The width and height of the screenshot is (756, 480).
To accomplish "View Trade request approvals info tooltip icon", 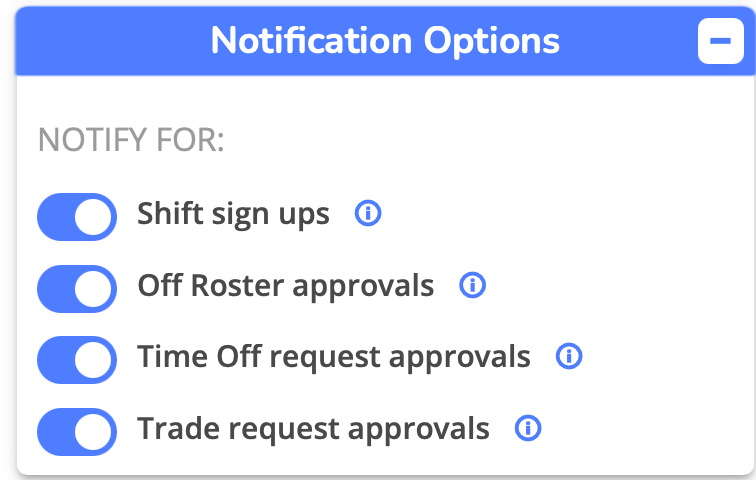I will click(x=528, y=429).
